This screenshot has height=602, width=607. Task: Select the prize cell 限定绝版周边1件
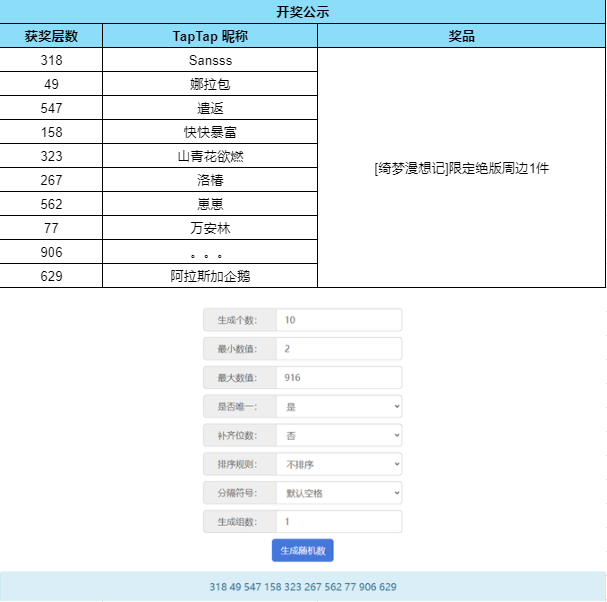click(x=461, y=168)
